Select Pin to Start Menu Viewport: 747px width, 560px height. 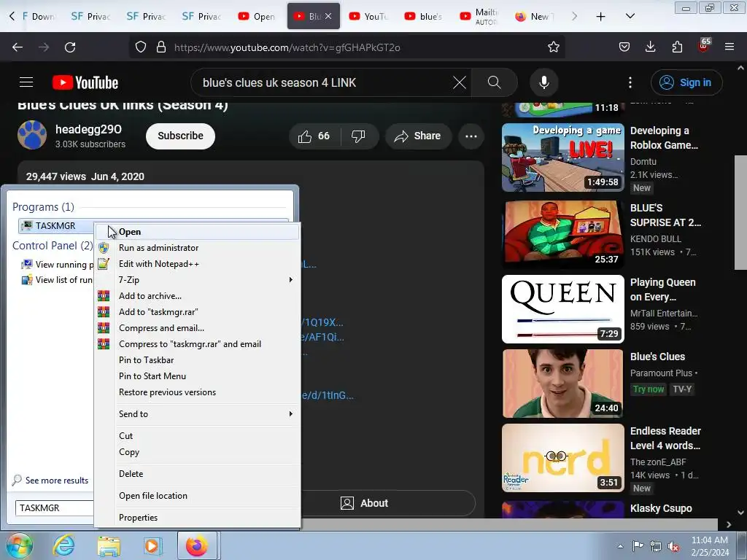click(x=197, y=376)
